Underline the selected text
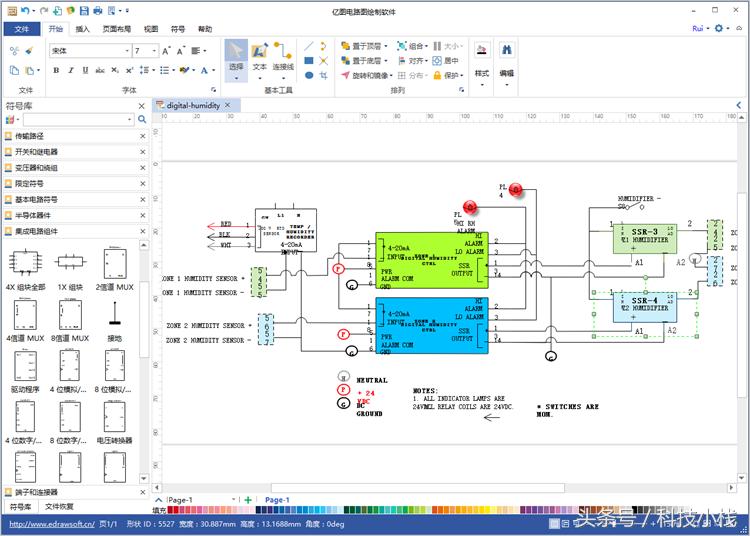 pos(84,70)
